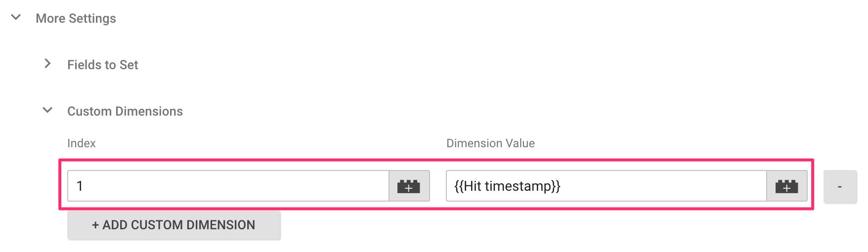Focus the Dimension Value input field
The width and height of the screenshot is (868, 252).
(607, 186)
